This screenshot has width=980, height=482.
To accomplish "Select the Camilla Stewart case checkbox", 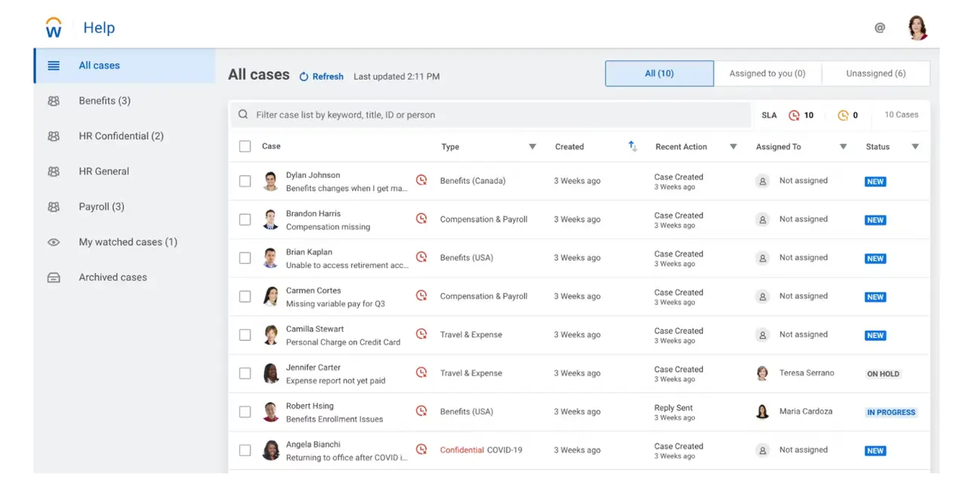I will tap(244, 334).
